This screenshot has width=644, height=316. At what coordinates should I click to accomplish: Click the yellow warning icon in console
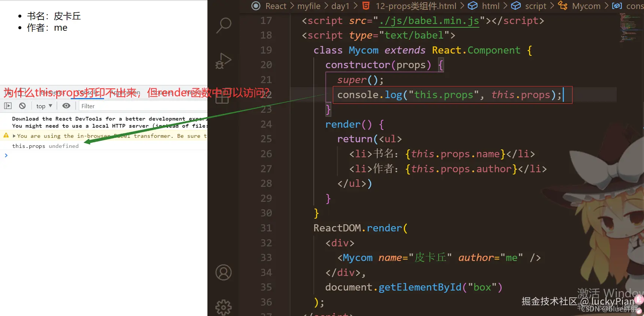tap(6, 136)
